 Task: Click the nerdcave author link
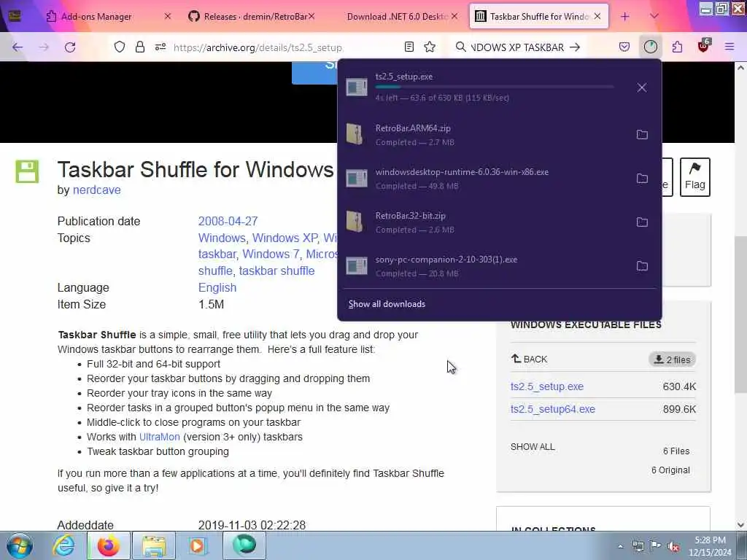click(x=97, y=190)
